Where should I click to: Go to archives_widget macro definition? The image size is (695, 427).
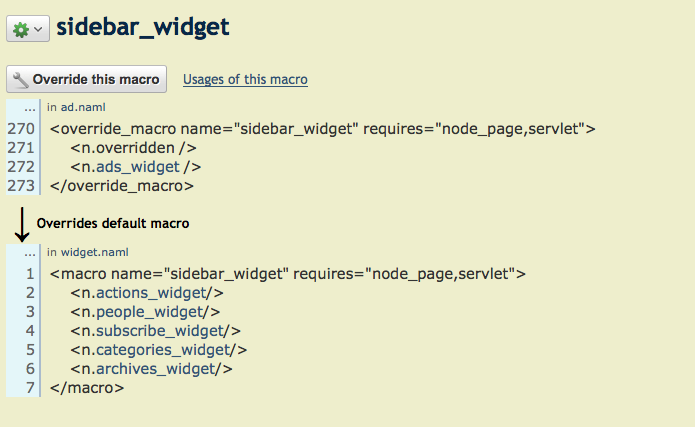click(x=154, y=369)
